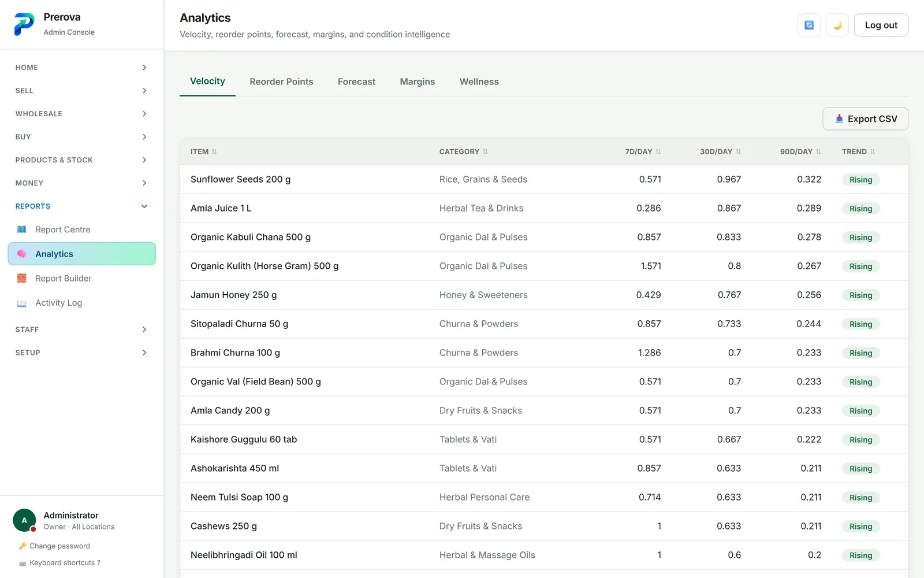Click the refresh icon near Log out
Image resolution: width=924 pixels, height=578 pixels.
pyautogui.click(x=809, y=25)
